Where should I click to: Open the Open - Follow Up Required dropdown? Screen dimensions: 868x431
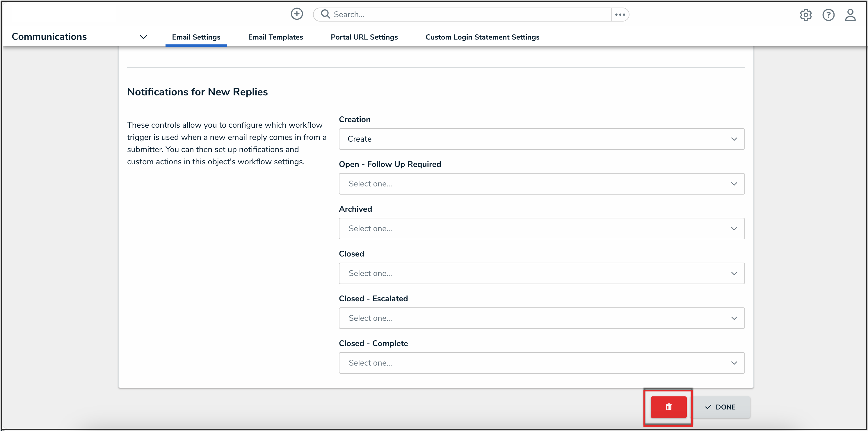pyautogui.click(x=541, y=184)
